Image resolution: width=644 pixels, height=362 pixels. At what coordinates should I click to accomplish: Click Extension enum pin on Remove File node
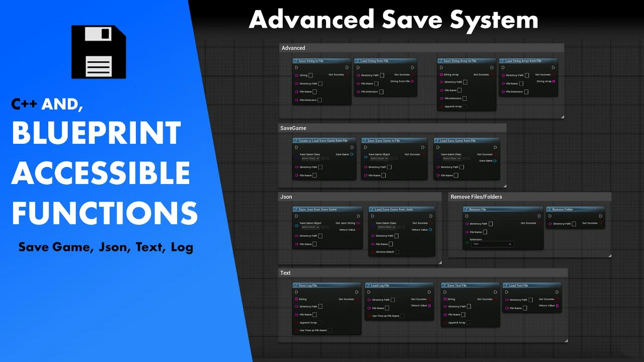point(467,242)
